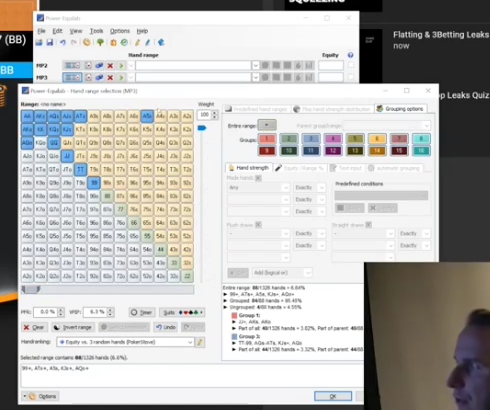Image resolution: width=490 pixels, height=410 pixels.
Task: Select the 88 pair cell in the matrix
Action: tap(107, 196)
